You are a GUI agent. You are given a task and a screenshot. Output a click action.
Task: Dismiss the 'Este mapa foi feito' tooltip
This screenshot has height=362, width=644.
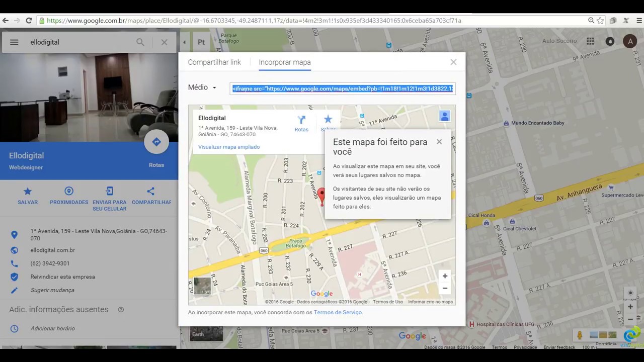pos(439,142)
